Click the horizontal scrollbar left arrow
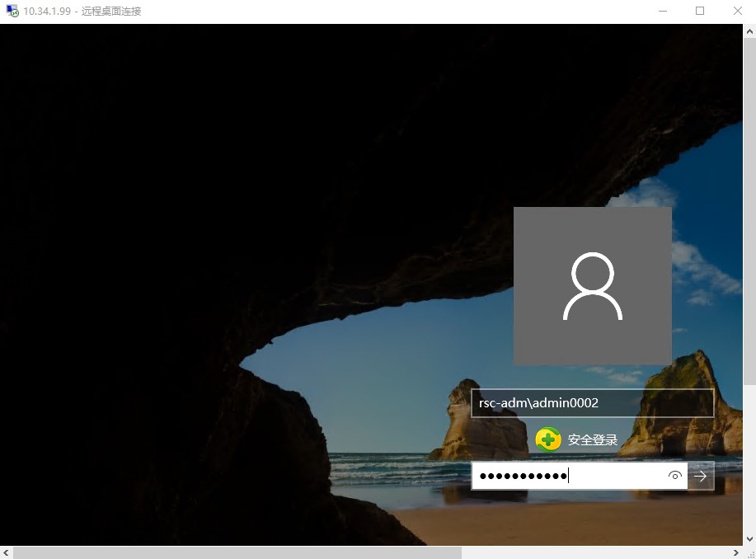 click(7, 552)
